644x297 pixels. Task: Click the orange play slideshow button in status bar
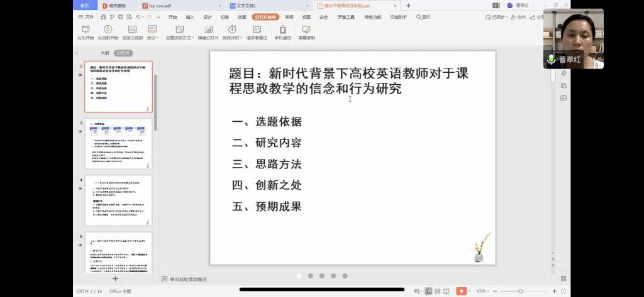click(x=462, y=291)
